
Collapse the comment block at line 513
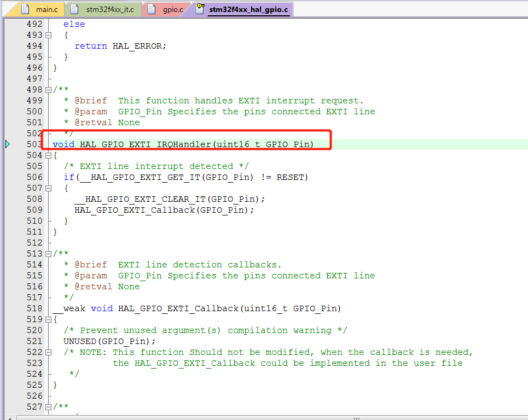tap(49, 254)
